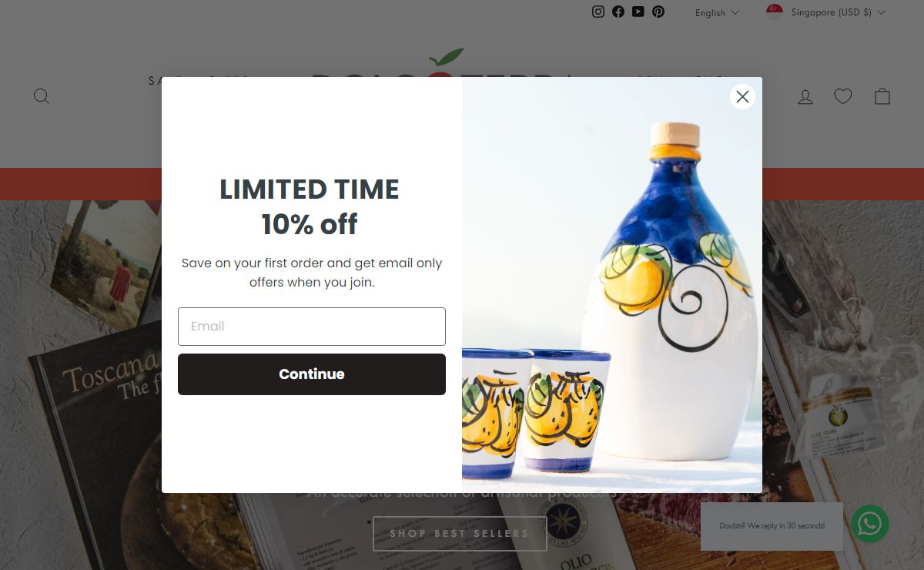Image resolution: width=924 pixels, height=570 pixels.
Task: Open the Pinterest icon
Action: (658, 12)
